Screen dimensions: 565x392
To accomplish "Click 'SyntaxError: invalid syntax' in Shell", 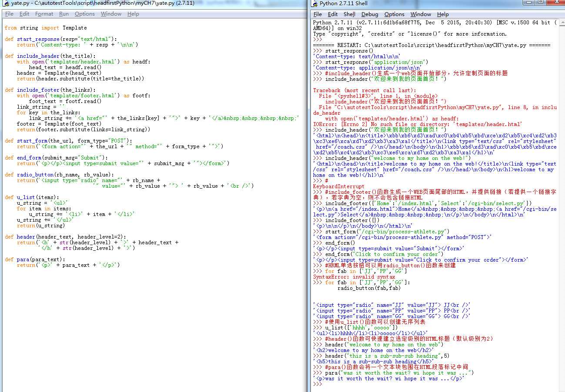I will pyautogui.click(x=354, y=277).
